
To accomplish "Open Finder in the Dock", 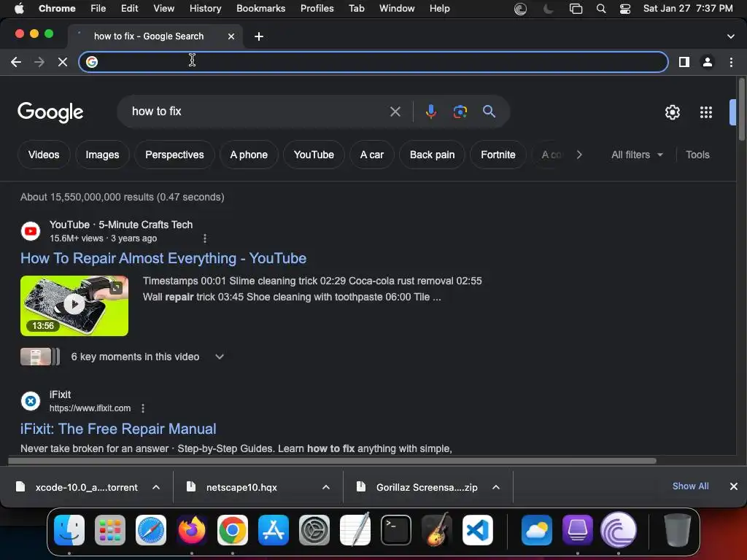I will tap(69, 530).
